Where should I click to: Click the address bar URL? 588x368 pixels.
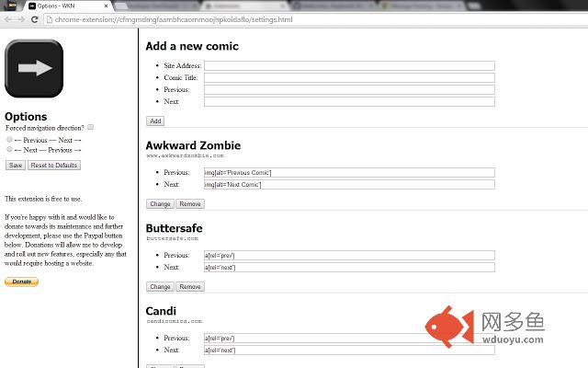coord(174,19)
